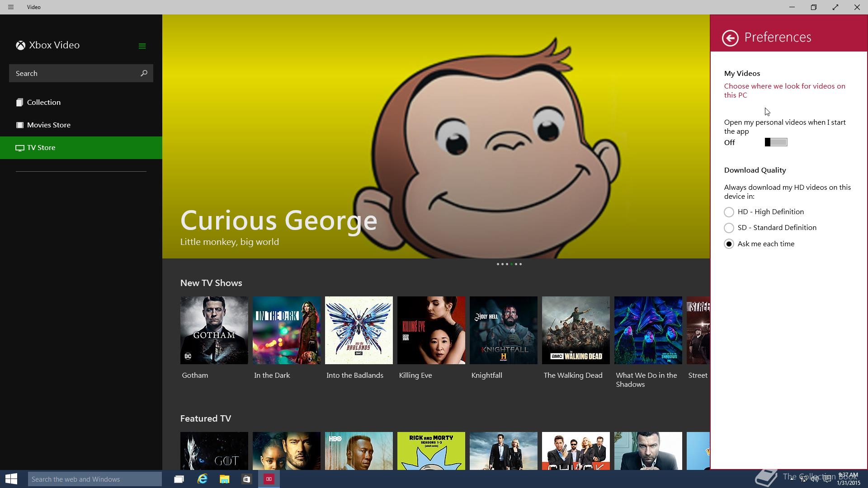This screenshot has height=488, width=868.
Task: Launch Internet Explorer from taskbar
Action: tap(202, 479)
